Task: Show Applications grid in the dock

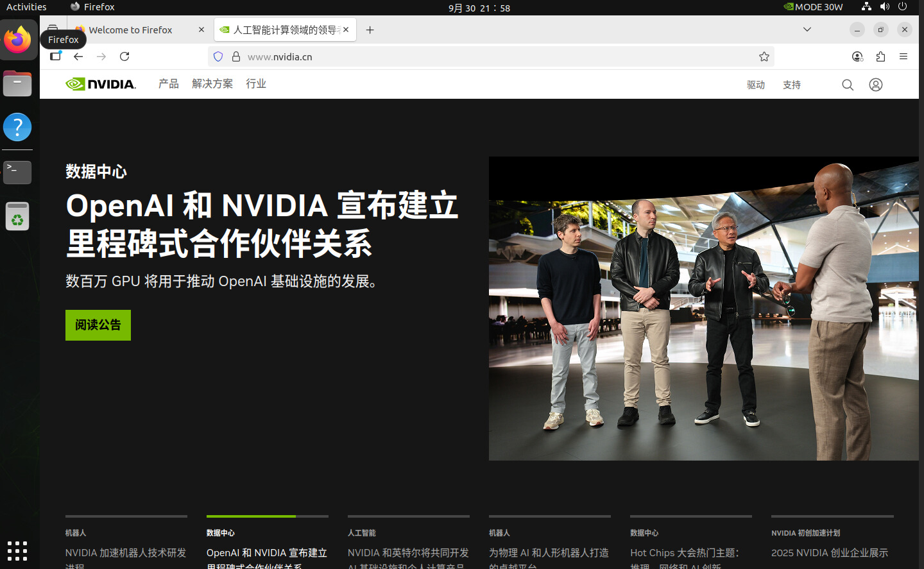Action: pyautogui.click(x=17, y=550)
